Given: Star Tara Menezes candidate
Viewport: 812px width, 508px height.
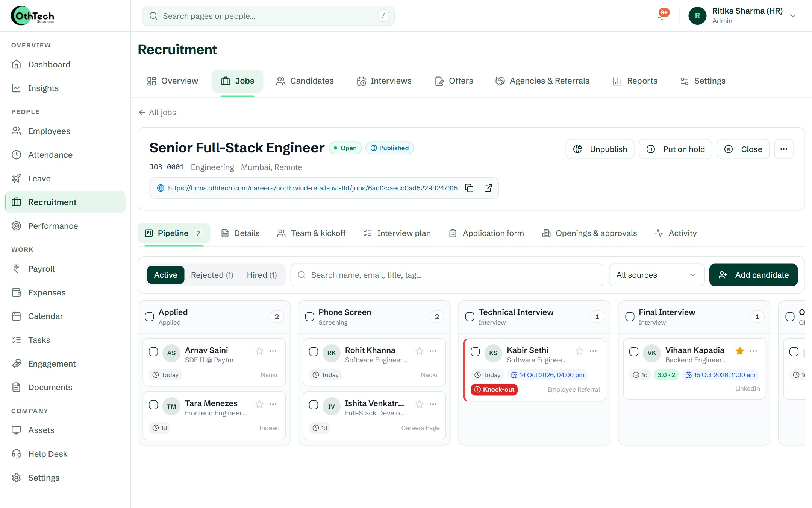Looking at the screenshot, I should [259, 404].
